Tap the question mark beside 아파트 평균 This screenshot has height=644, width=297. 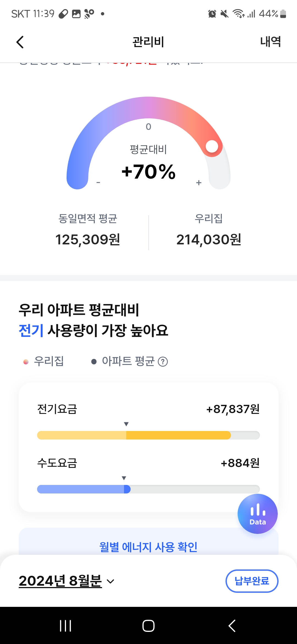(x=163, y=362)
